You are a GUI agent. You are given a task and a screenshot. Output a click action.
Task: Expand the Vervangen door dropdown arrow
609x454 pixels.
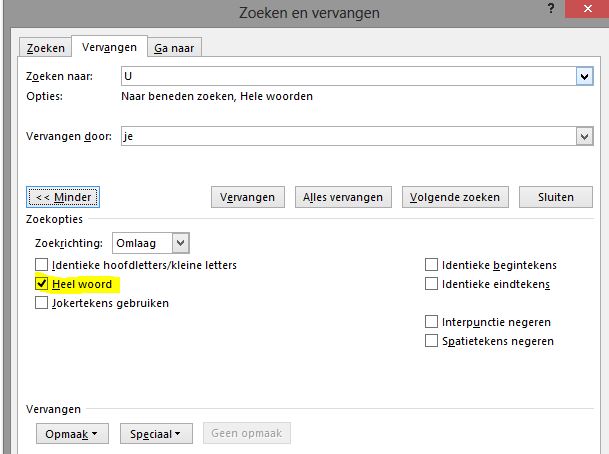pos(585,136)
